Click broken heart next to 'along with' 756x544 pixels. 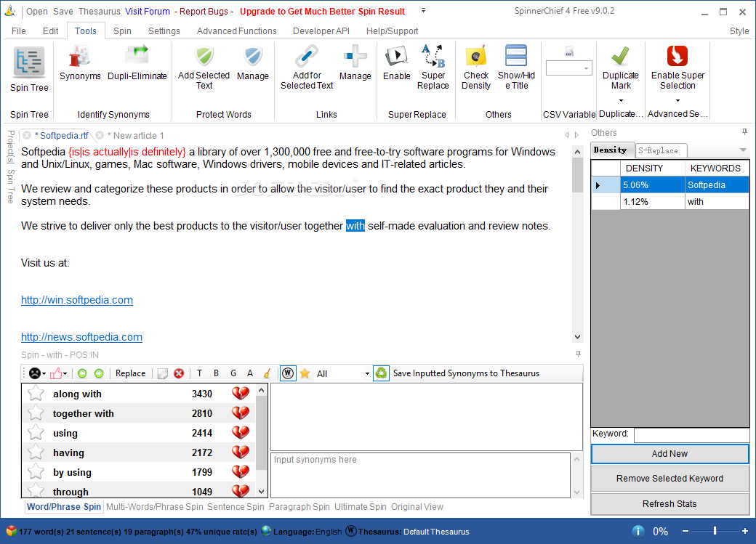pos(241,394)
